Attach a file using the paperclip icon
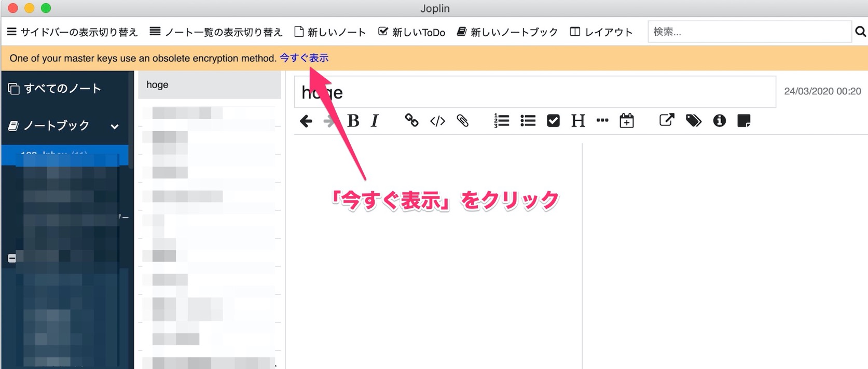The image size is (868, 369). pos(462,121)
